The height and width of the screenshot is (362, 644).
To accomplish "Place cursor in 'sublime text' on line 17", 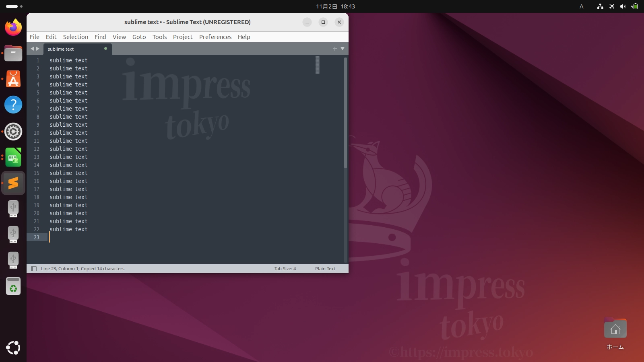I will 68,189.
